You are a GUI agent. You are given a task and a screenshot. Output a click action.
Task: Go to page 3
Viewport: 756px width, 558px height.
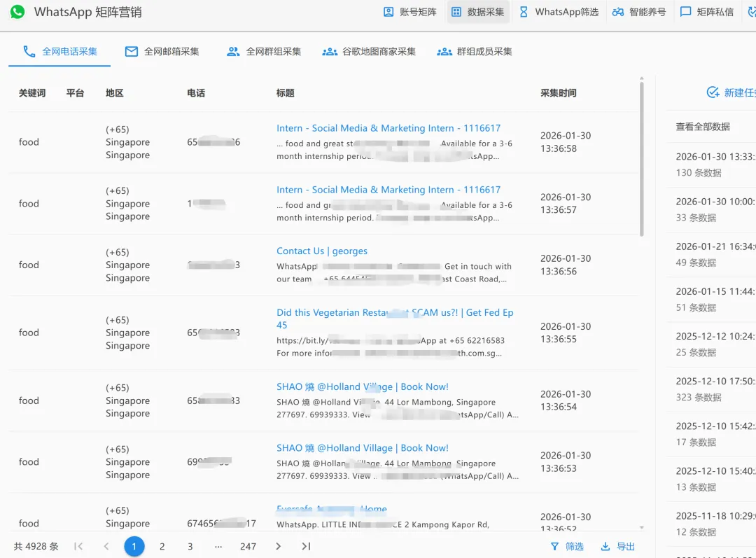tap(190, 546)
